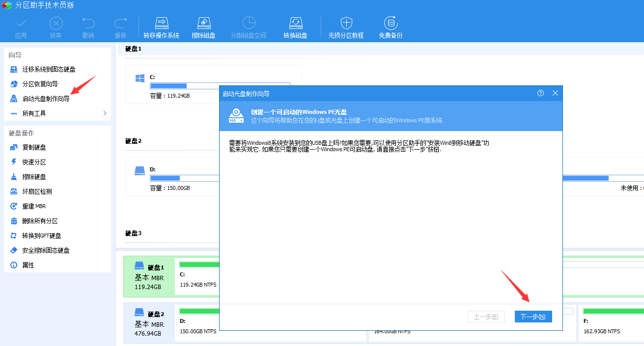Open the 免费备份 free backup tool

[x=391, y=27]
